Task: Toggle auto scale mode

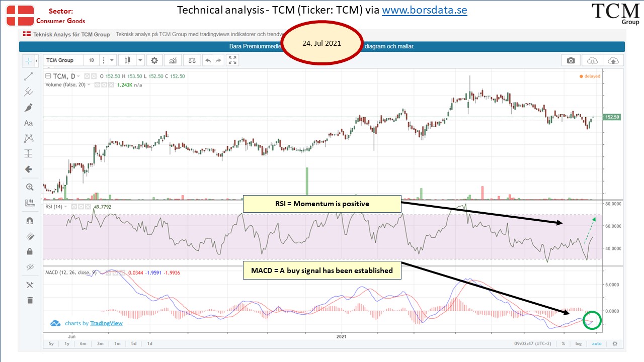Action: (x=596, y=343)
